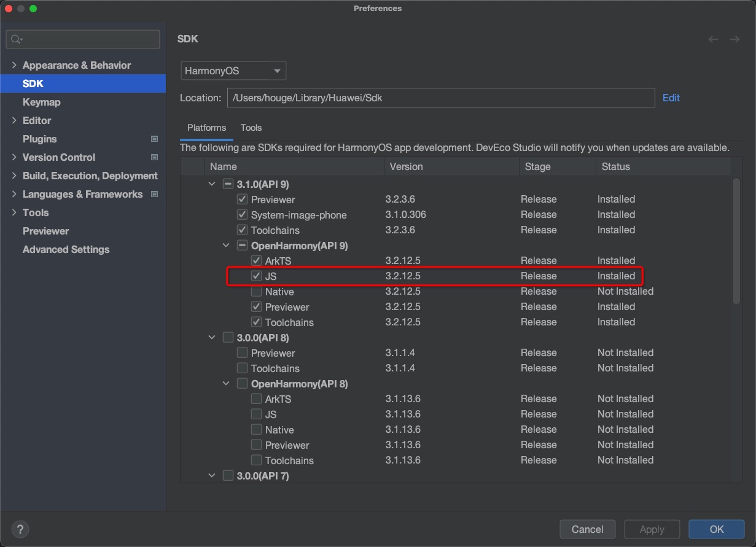Sort by the Version column header
Screen dimensions: 756x547
click(451, 166)
